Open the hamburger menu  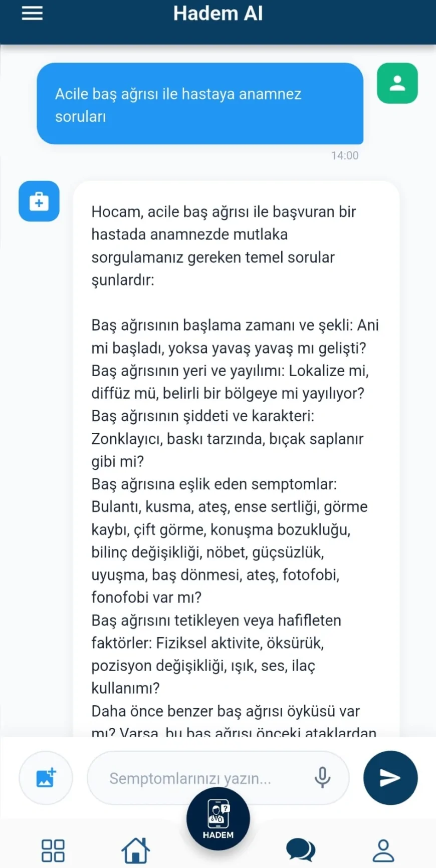pyautogui.click(x=32, y=14)
